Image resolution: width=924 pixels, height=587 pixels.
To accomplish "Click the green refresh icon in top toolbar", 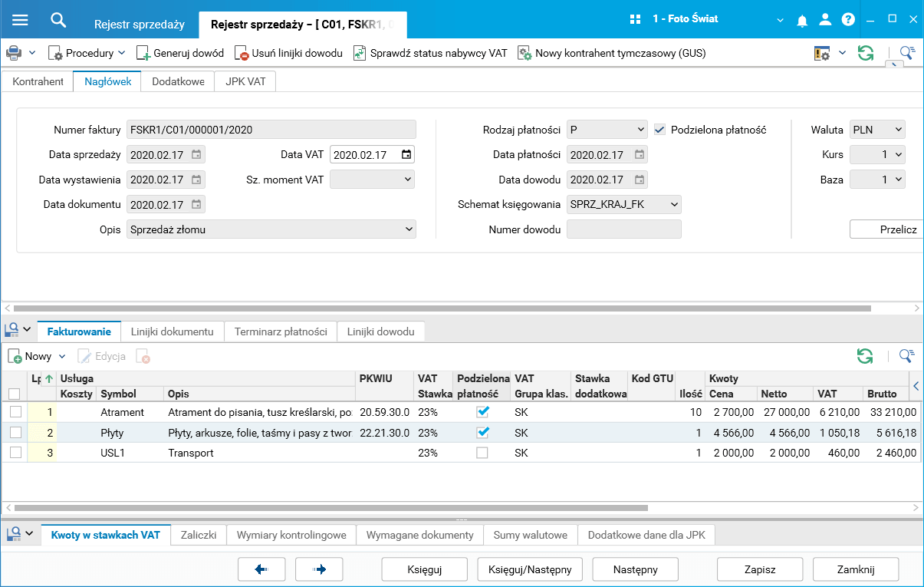I will (x=866, y=53).
